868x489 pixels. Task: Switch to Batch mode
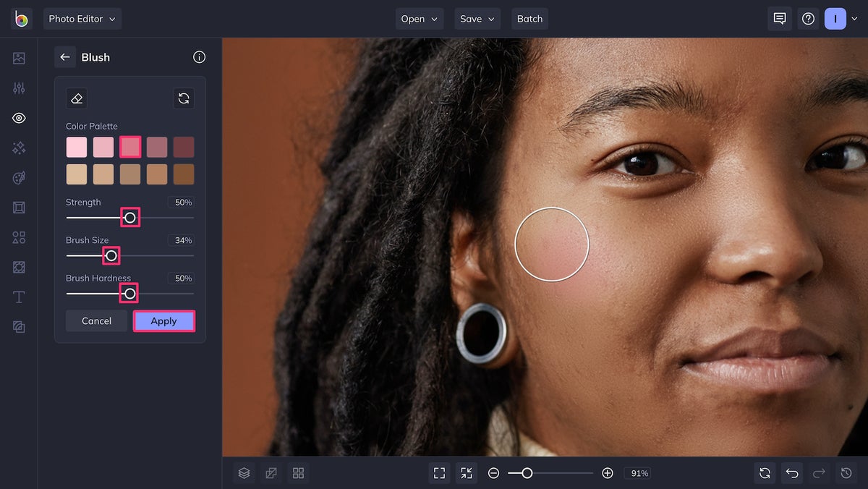[529, 19]
